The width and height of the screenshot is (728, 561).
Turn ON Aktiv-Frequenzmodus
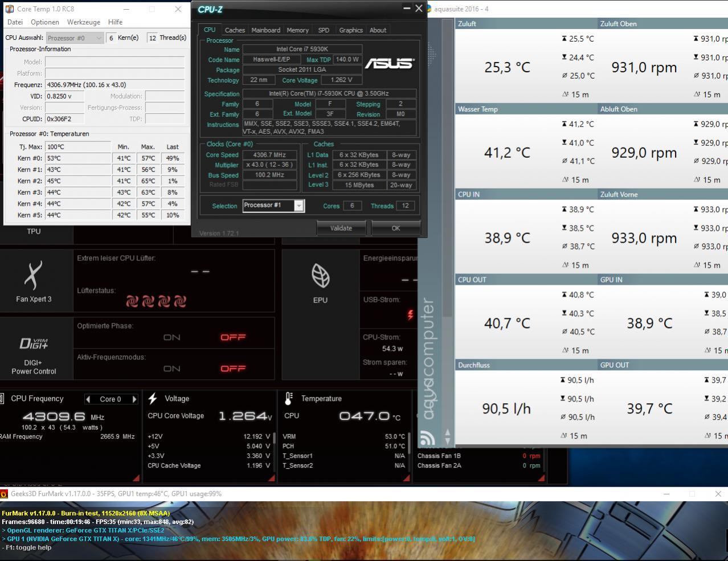[172, 368]
